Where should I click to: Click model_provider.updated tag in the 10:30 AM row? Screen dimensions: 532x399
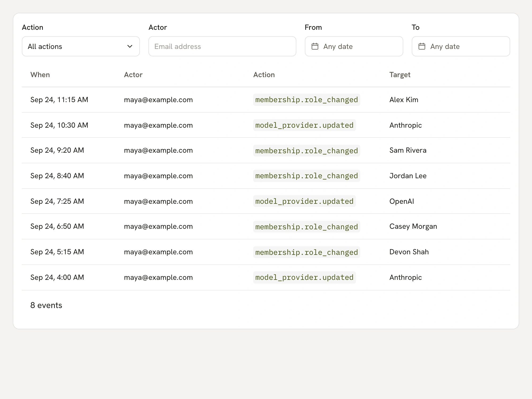click(x=305, y=125)
